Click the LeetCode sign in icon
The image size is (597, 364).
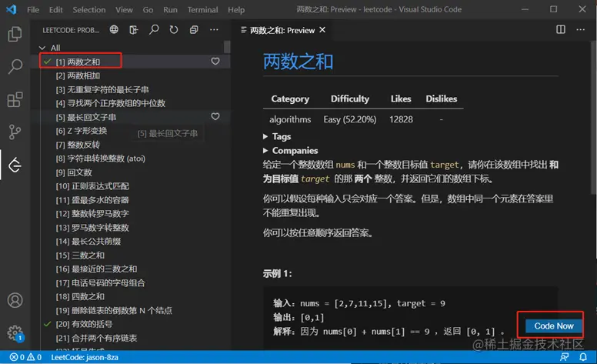(x=134, y=29)
